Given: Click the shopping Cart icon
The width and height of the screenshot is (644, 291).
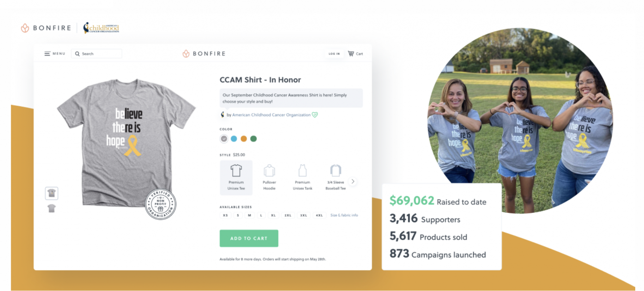Looking at the screenshot, I should point(351,54).
